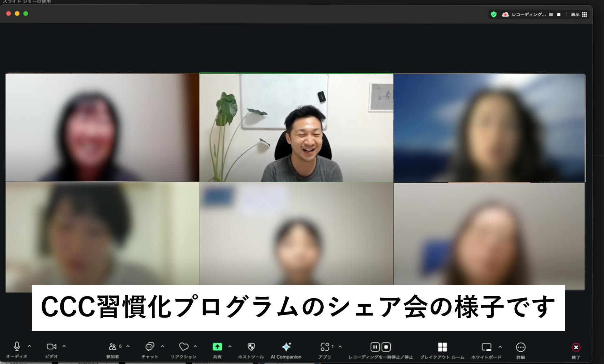Open the ホワイトボード whiteboard

486,347
